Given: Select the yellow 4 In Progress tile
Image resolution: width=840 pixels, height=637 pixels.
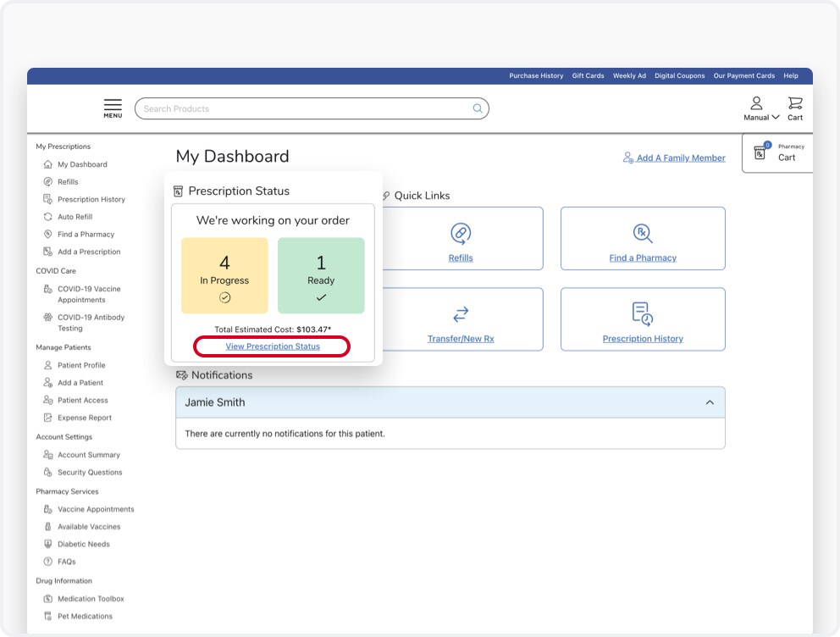Looking at the screenshot, I should coord(224,275).
